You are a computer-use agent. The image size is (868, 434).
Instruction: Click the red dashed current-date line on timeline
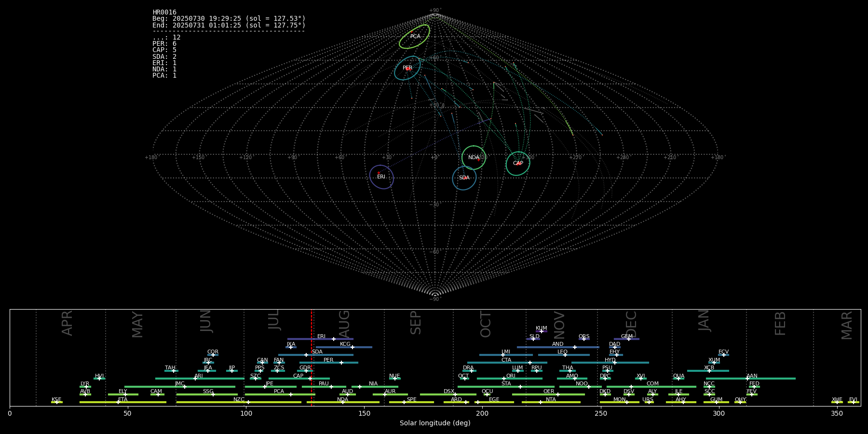[x=312, y=357]
